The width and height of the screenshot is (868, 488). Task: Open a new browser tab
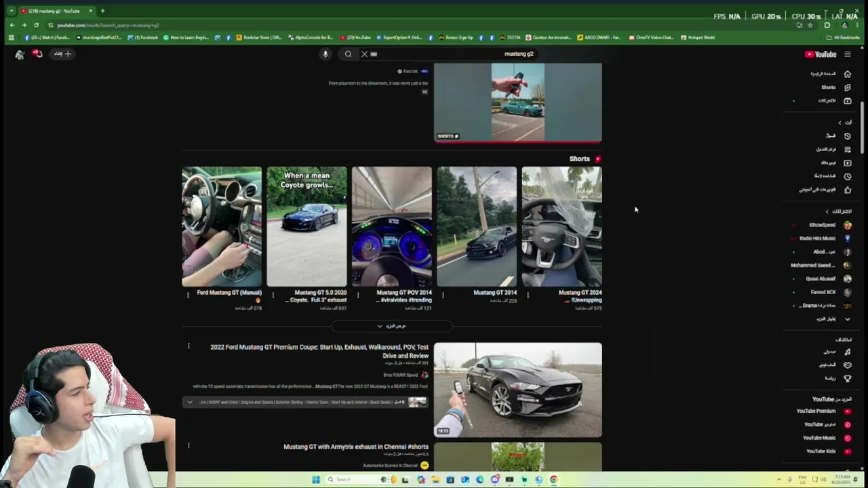(x=102, y=11)
